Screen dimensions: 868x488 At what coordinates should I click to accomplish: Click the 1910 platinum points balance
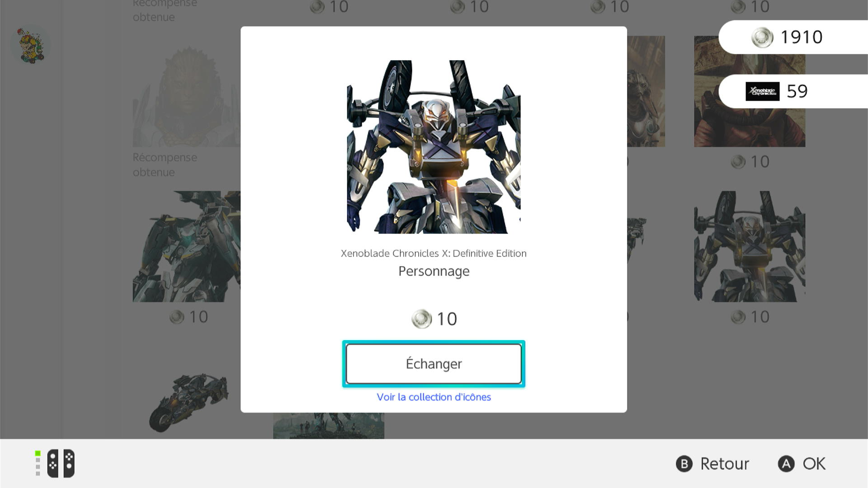pyautogui.click(x=801, y=37)
